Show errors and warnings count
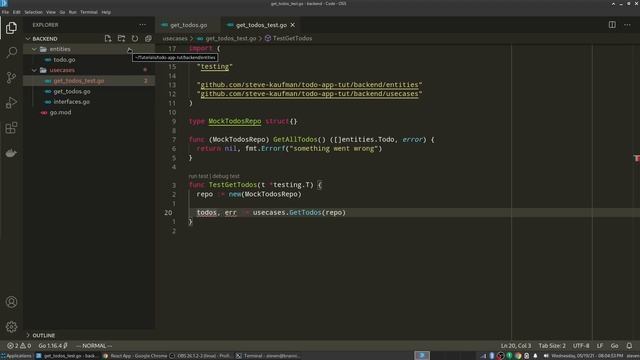The width and height of the screenshot is (640, 360). [x=19, y=346]
